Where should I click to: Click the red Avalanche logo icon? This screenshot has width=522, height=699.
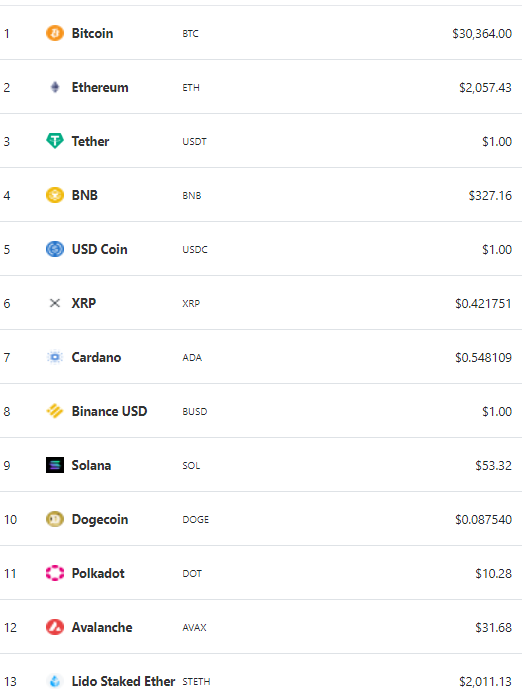click(x=55, y=627)
